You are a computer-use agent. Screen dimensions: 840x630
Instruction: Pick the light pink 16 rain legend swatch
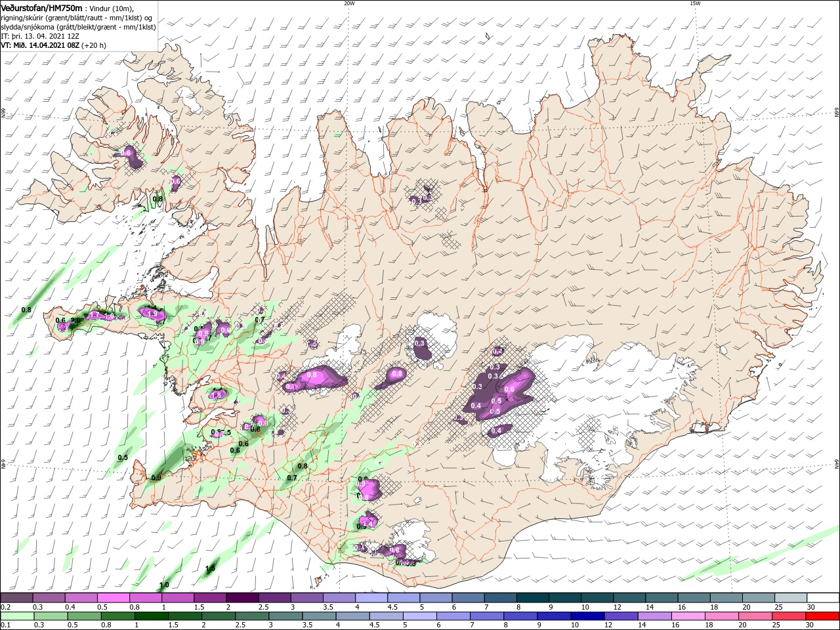[x=688, y=616]
